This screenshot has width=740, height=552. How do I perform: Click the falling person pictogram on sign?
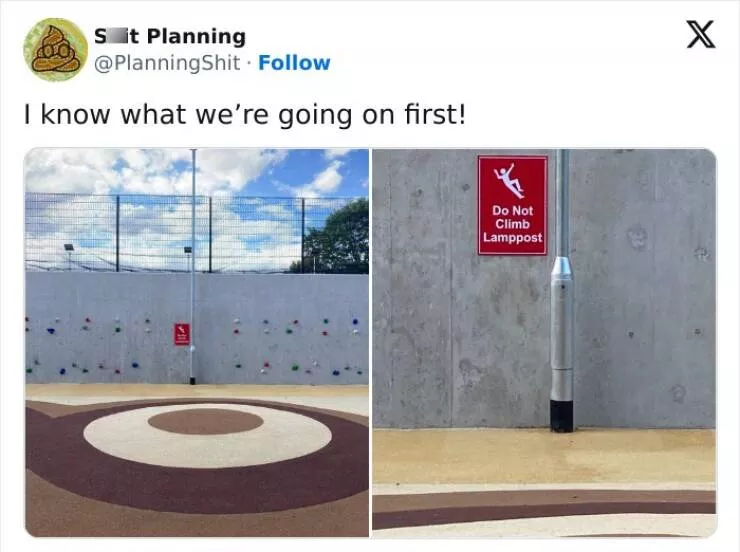coord(510,181)
